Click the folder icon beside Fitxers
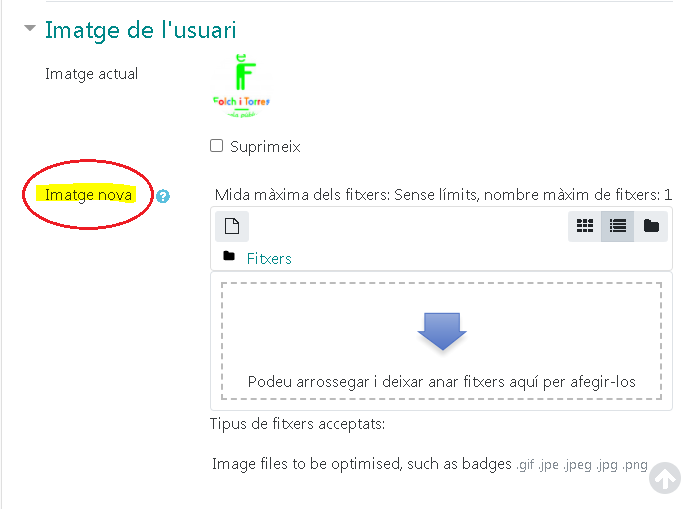Screen dimensions: 691x509 coord(229,257)
